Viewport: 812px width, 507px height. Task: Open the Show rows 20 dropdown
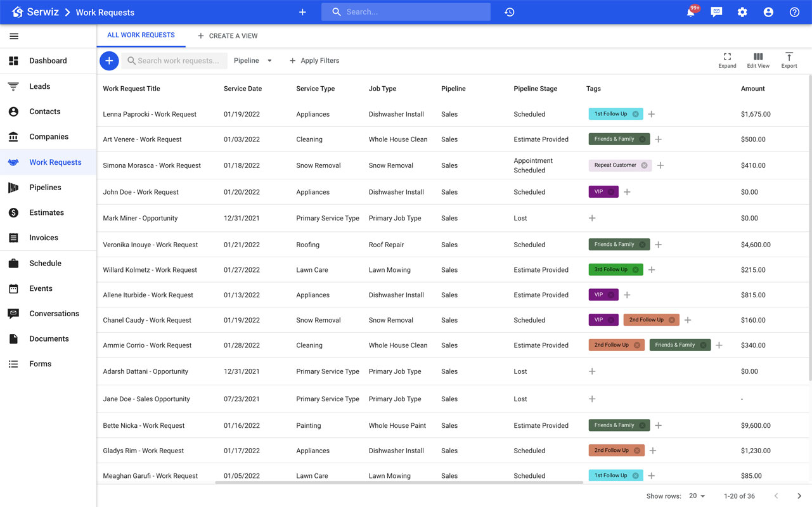(697, 496)
